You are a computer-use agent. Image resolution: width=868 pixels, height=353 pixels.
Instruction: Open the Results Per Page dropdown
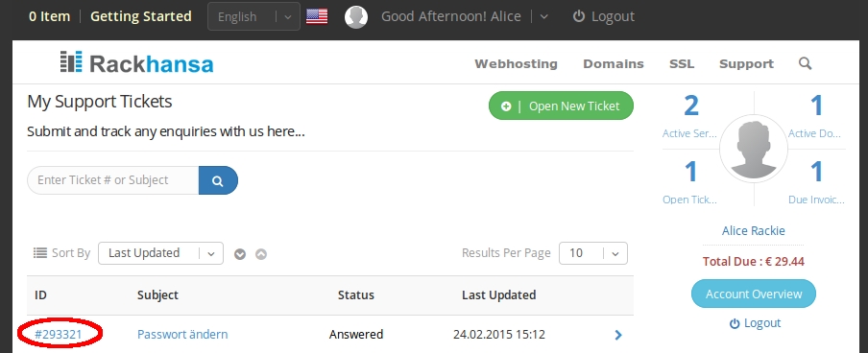click(x=592, y=253)
